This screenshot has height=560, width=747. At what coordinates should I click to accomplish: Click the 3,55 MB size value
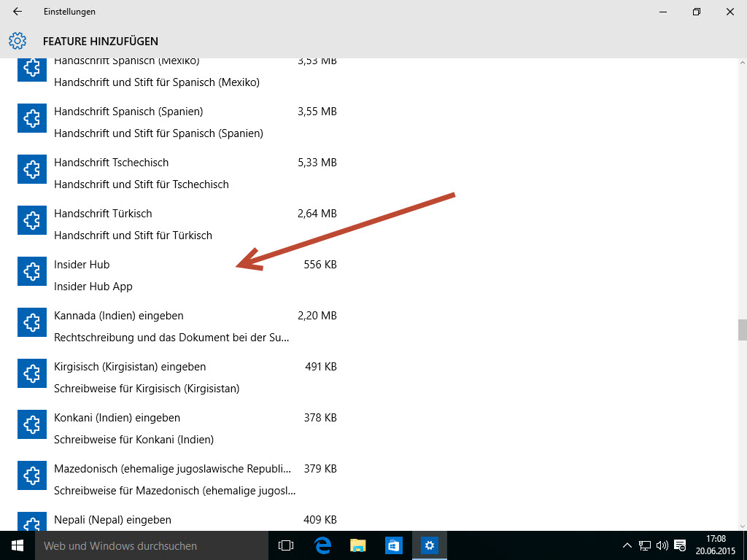[x=317, y=112]
